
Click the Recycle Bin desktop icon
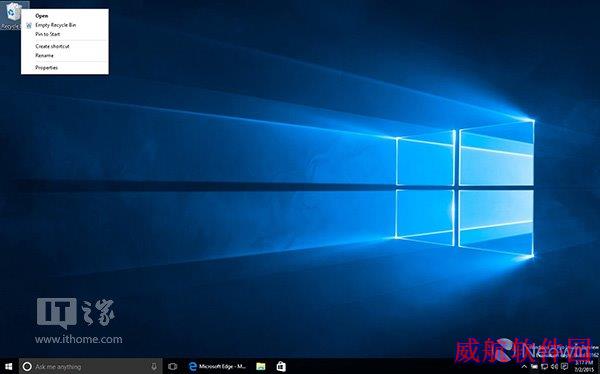[13, 15]
